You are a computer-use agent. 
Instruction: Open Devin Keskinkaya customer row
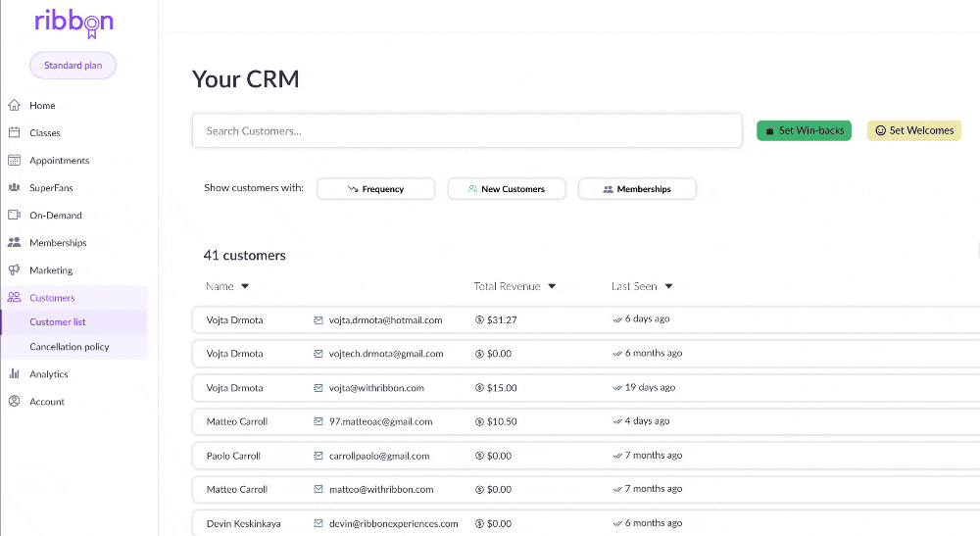coord(586,523)
